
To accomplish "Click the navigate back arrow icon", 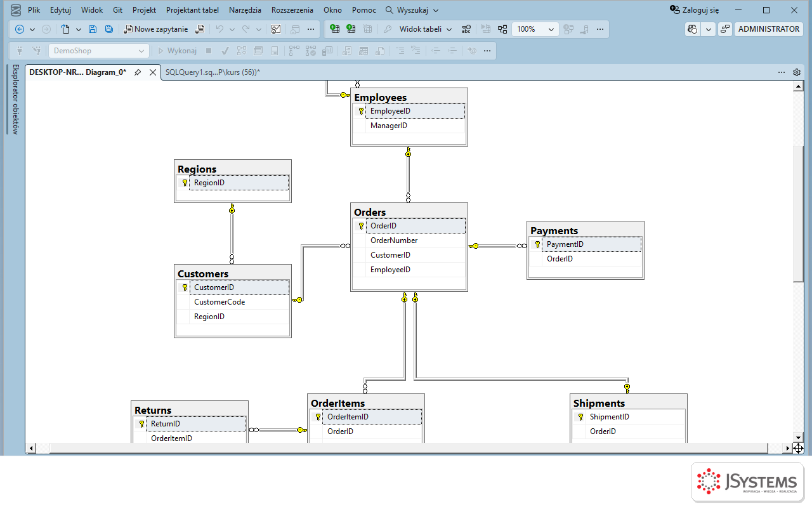I will coord(20,29).
